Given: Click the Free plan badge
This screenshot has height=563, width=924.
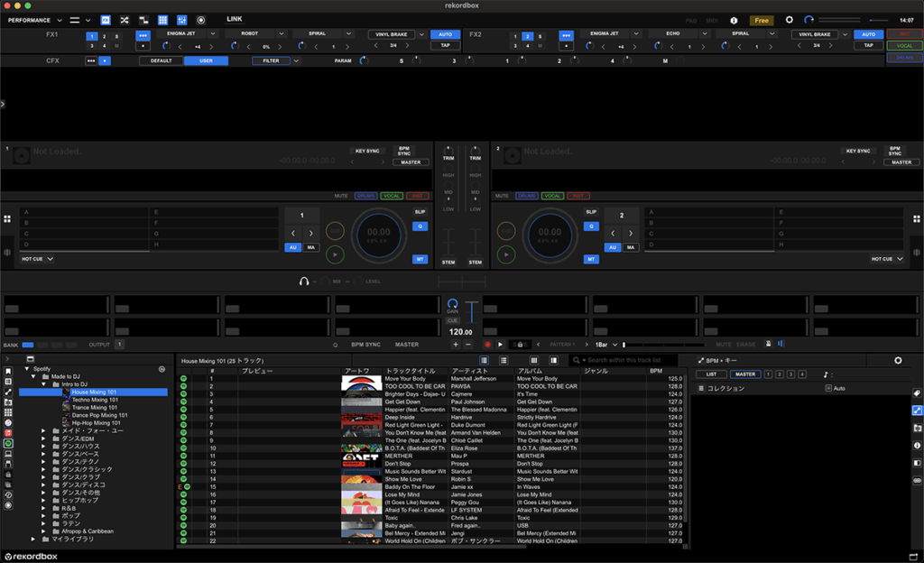Looking at the screenshot, I should click(762, 20).
